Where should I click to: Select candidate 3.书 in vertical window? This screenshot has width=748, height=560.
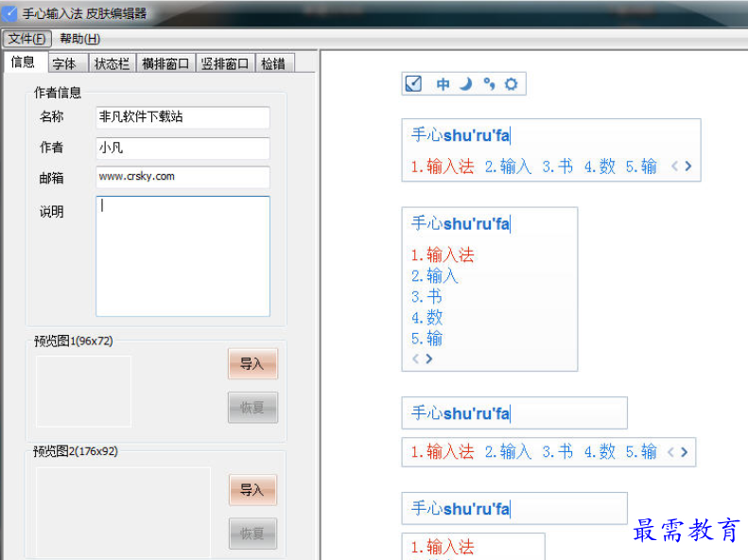426,297
